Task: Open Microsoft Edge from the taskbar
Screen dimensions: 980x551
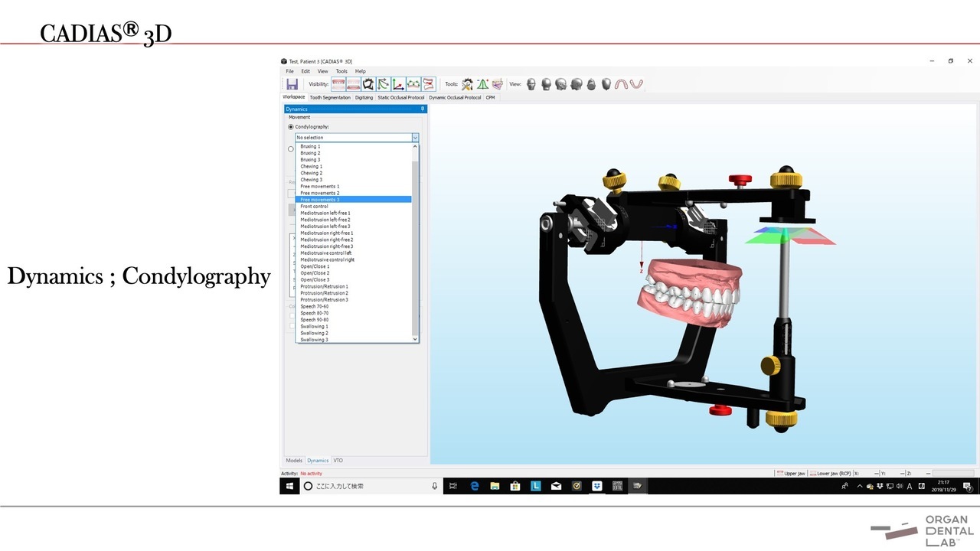Action: point(475,486)
